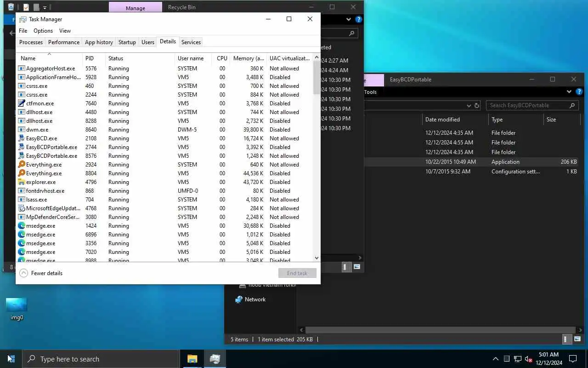Select the dllhost.exe row with PID 8288
588x368 pixels.
tap(164, 121)
